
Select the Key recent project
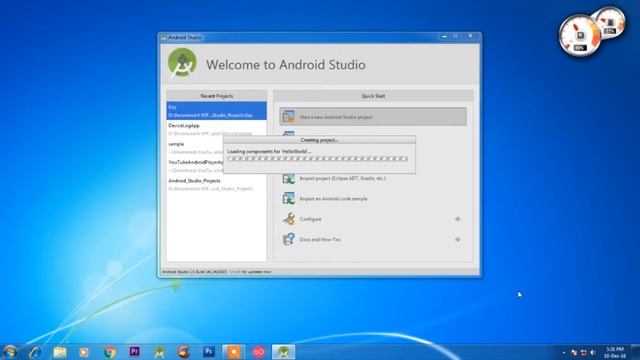[216, 111]
